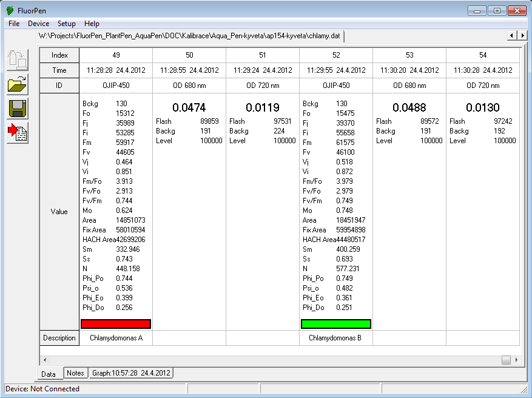The height and width of the screenshot is (398, 532).
Task: Select column index 50
Action: (x=189, y=55)
